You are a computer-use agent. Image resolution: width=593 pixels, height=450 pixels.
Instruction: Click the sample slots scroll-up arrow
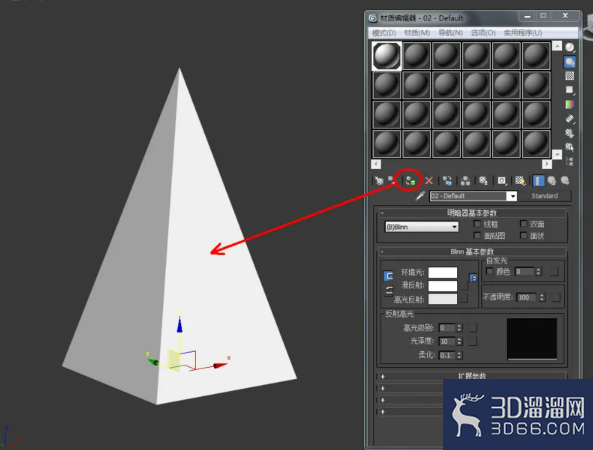(557, 46)
